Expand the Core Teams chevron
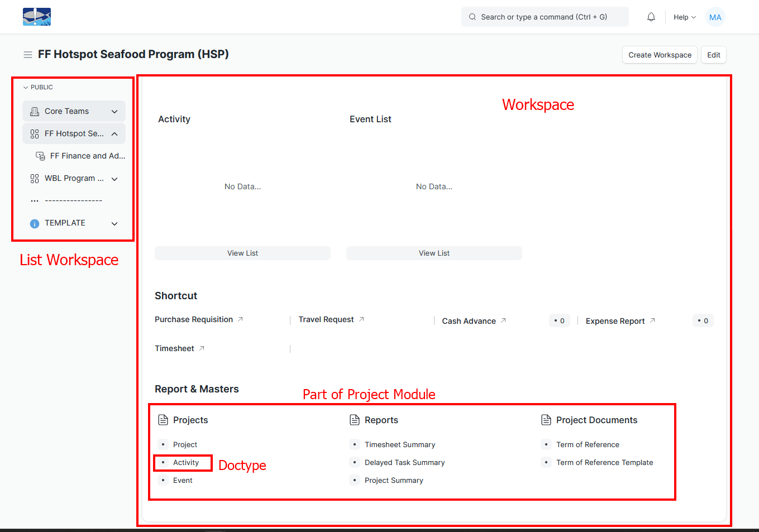759x532 pixels. click(114, 112)
